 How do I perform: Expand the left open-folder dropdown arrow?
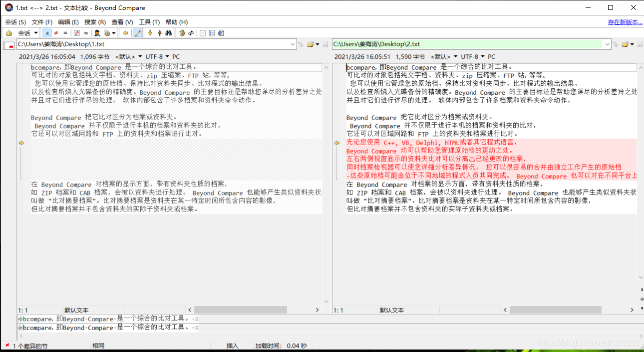pos(317,44)
